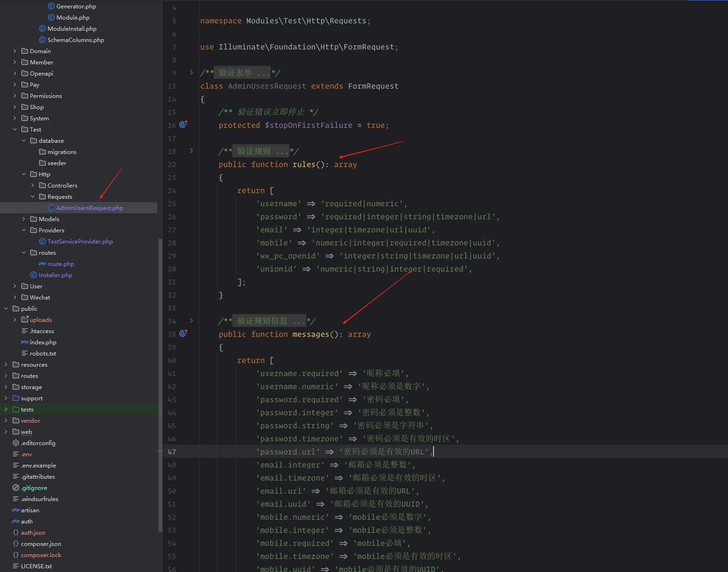Collapse the Test folder

(x=15, y=129)
